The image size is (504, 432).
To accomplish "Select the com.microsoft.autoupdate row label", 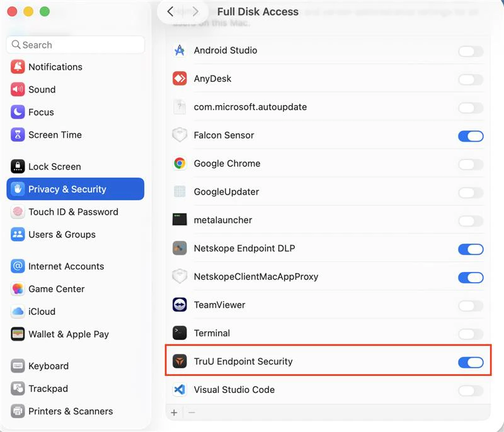I will click(x=250, y=107).
